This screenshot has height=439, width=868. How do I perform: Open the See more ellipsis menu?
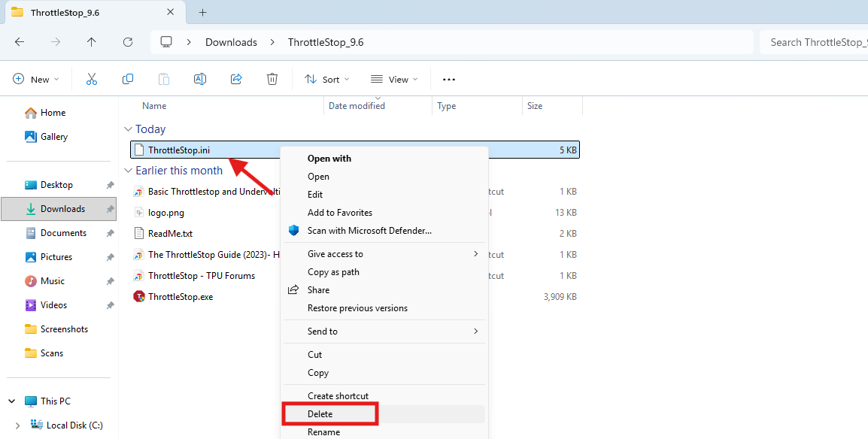449,80
